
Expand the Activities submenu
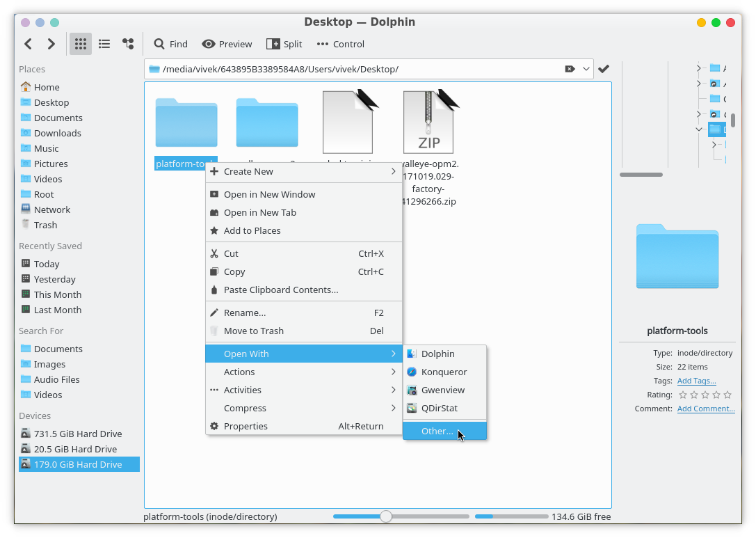click(x=304, y=390)
